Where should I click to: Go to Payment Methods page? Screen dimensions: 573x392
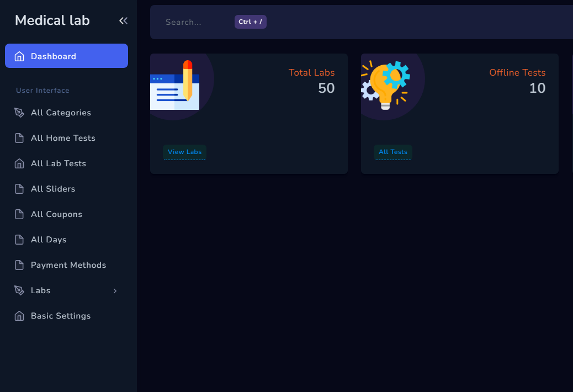click(68, 265)
